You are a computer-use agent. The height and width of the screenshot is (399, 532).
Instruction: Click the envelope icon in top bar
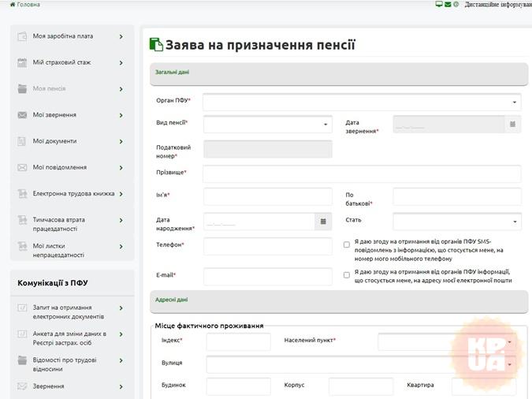click(448, 5)
